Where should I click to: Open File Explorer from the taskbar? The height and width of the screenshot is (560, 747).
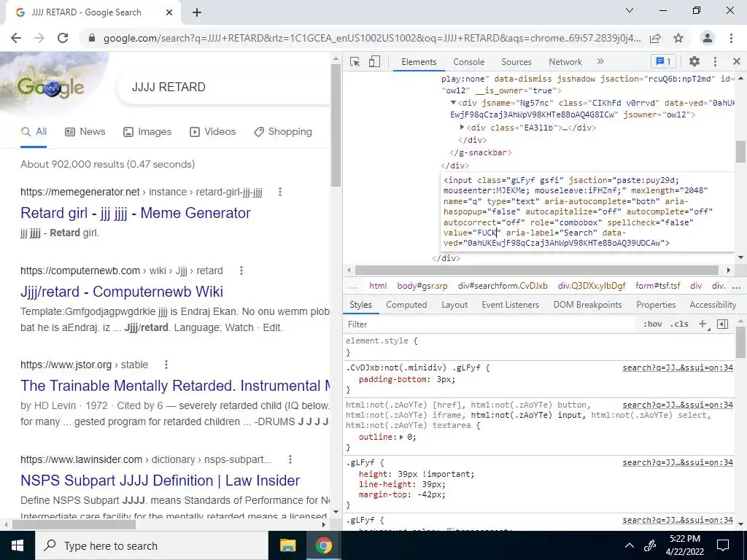coord(287,545)
